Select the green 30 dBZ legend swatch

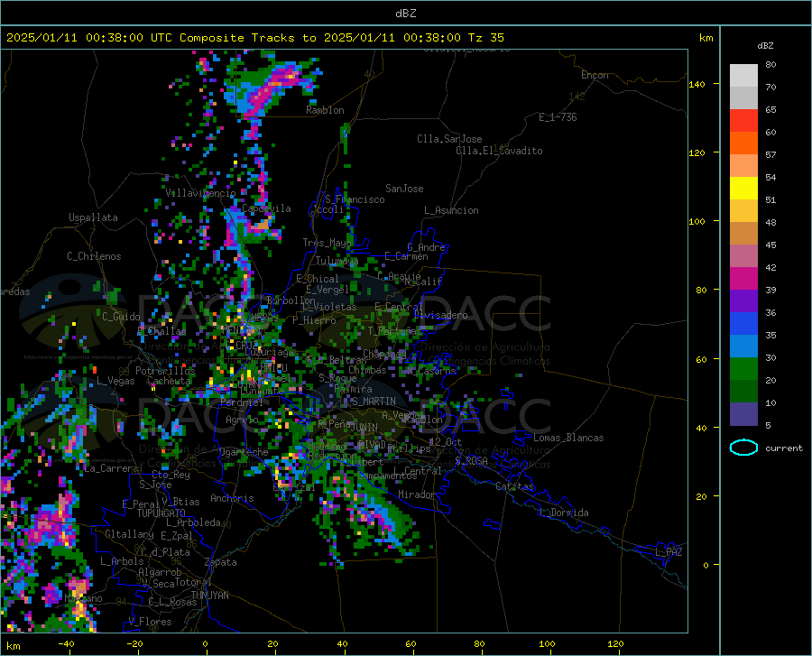point(743,369)
